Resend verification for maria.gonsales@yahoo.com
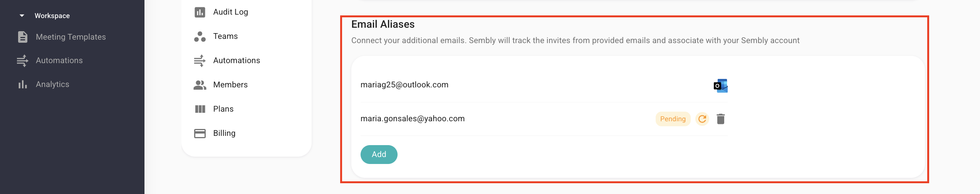The height and width of the screenshot is (194, 980). [x=702, y=119]
